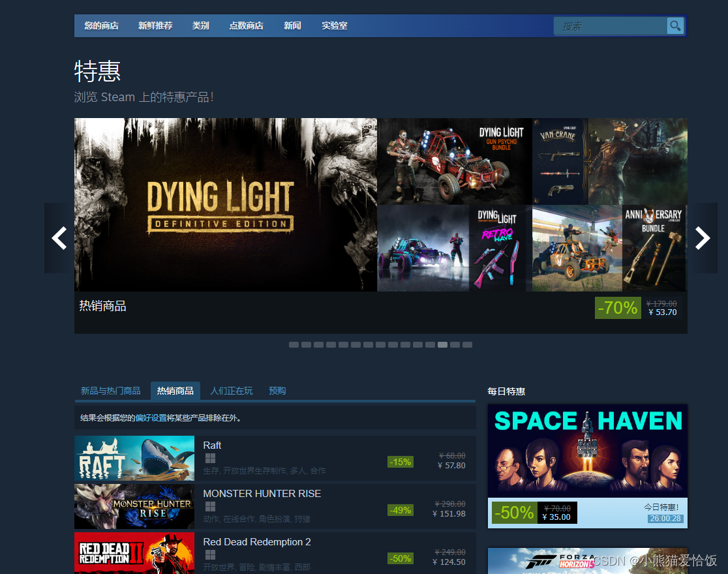Click the 今日特惠! label
Viewport: 728px width, 574px height.
661,507
